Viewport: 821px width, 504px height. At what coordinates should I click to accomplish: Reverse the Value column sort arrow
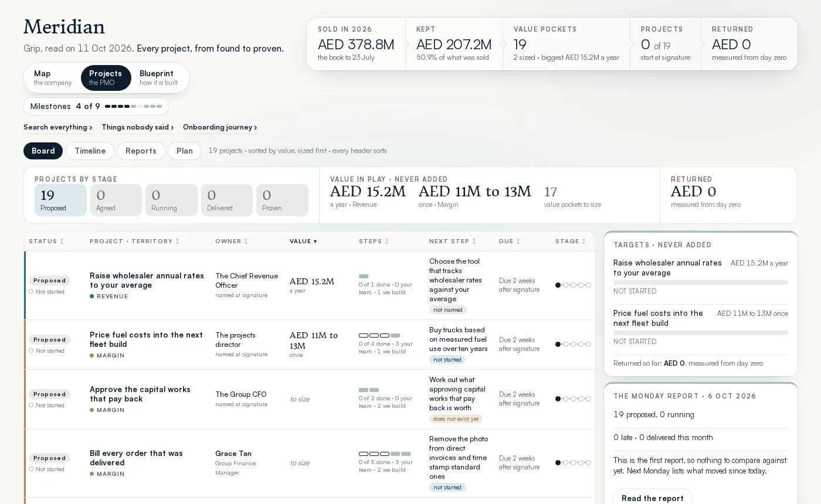coord(303,241)
